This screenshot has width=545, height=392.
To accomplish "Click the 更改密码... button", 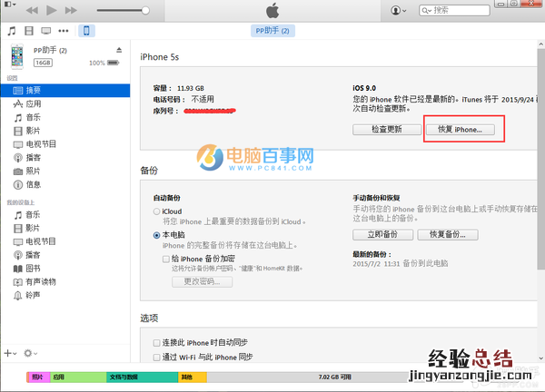I will click(x=202, y=281).
